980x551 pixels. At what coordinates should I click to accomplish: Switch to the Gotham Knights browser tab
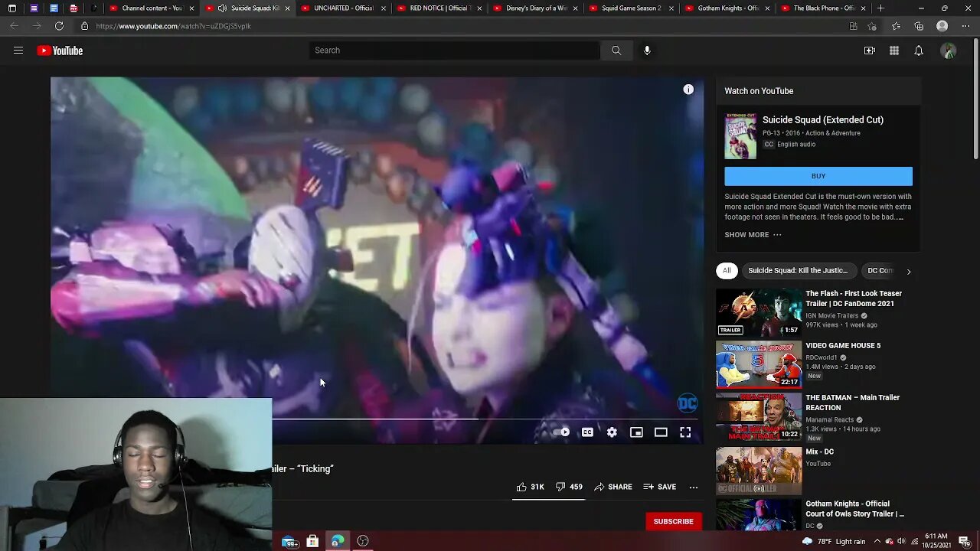(x=727, y=8)
